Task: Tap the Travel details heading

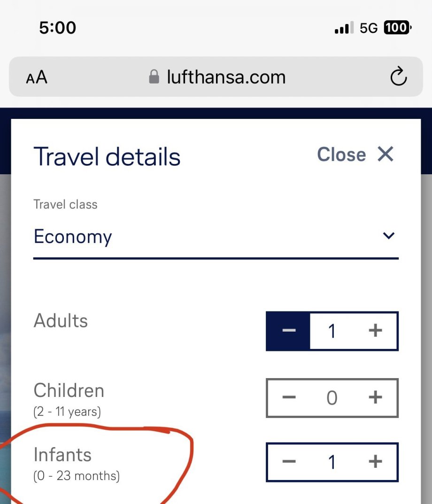Action: point(107,156)
